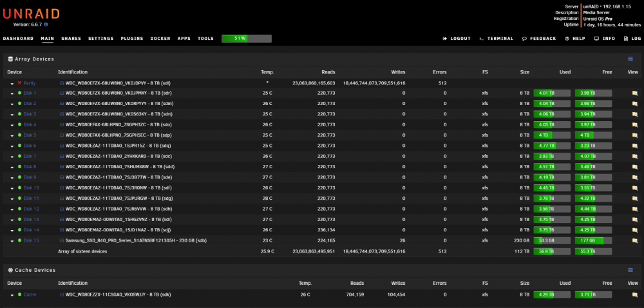Expand Disk 12 dropdown arrow
The width and height of the screenshot is (644, 308).
tap(12, 209)
